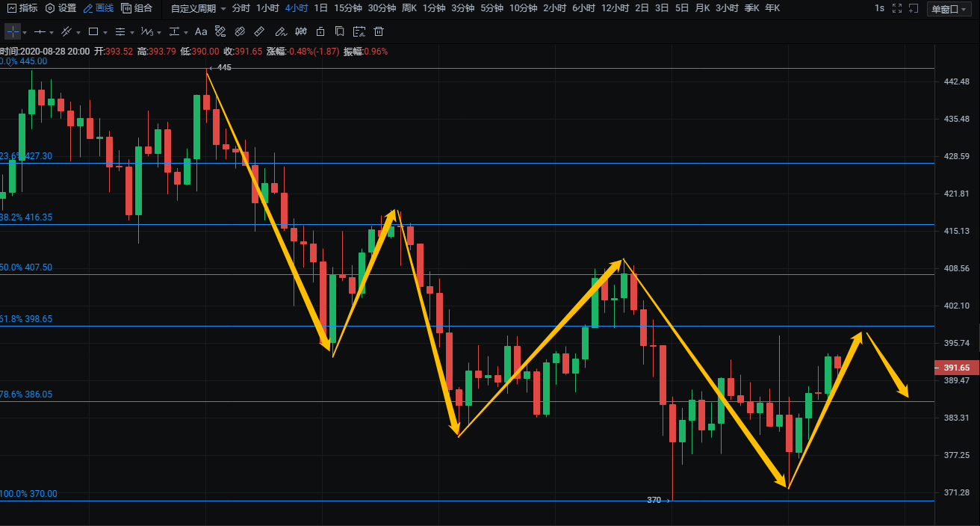Select the rectangle shape tool
This screenshot has width=980, height=526.
[x=93, y=32]
